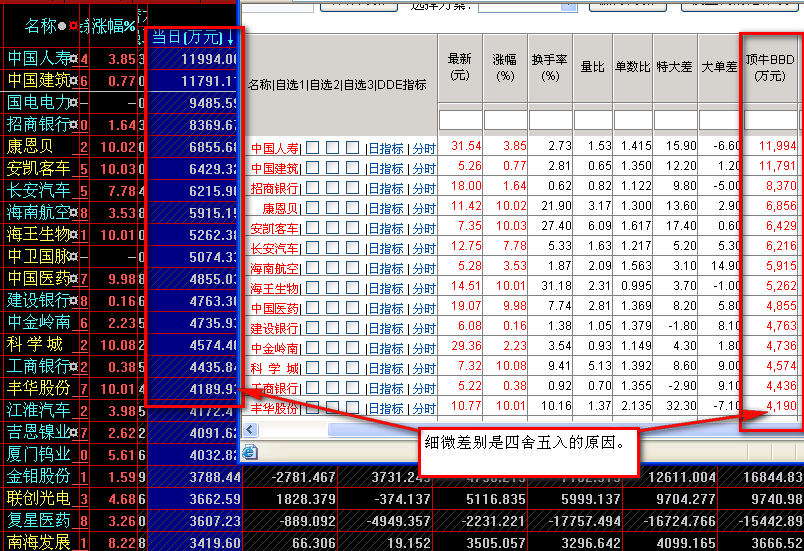Open 日指标 link for 康恩贝
Screen dimensions: 804x551
click(x=386, y=209)
